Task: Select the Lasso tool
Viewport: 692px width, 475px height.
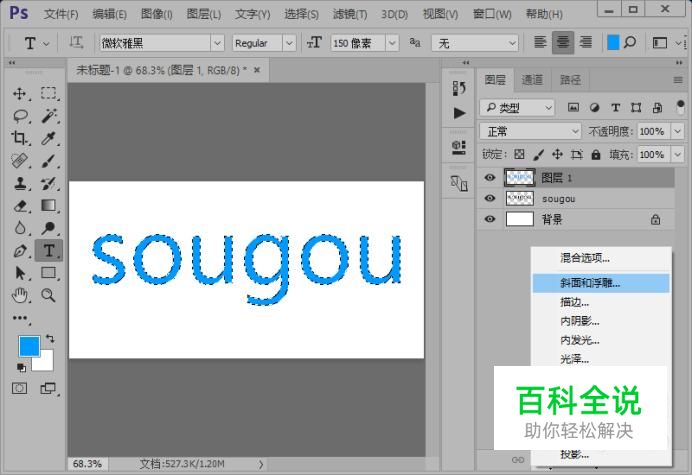Action: pos(19,116)
